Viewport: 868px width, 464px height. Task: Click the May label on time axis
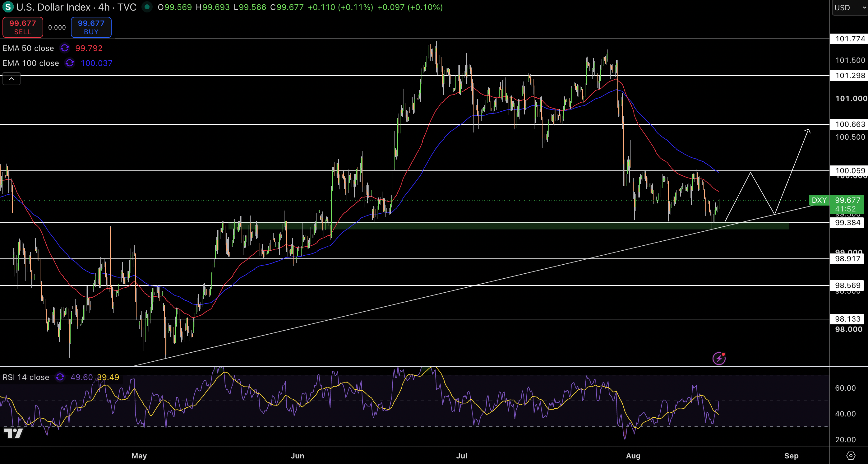pyautogui.click(x=139, y=456)
